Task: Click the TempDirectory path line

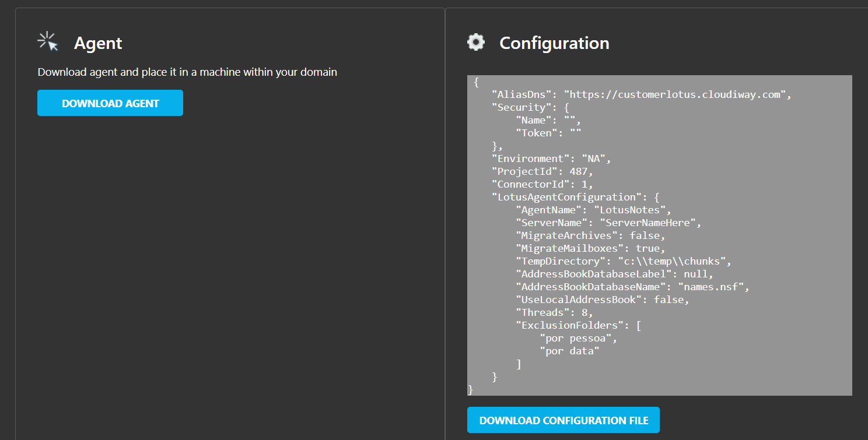Action: click(623, 261)
